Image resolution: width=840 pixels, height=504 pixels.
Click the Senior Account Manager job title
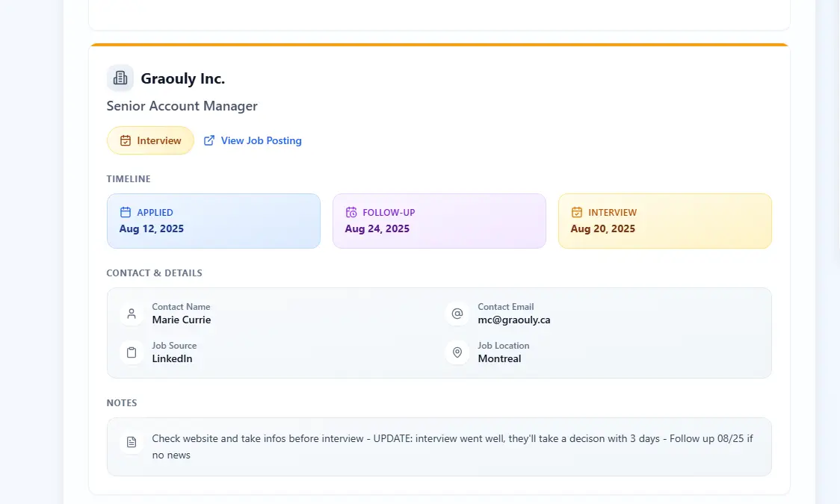[x=182, y=106]
